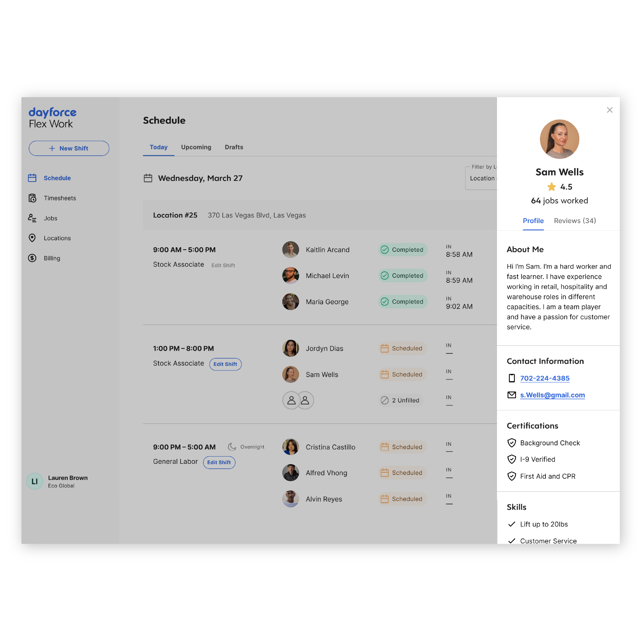This screenshot has width=644, height=644.
Task: Click the dayforce Flex Work logo
Action: (x=52, y=118)
